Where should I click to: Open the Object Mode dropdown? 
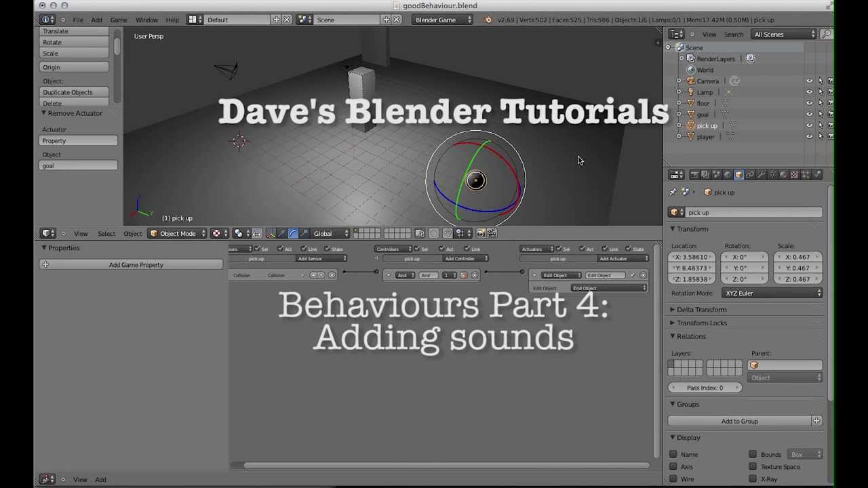coord(177,233)
